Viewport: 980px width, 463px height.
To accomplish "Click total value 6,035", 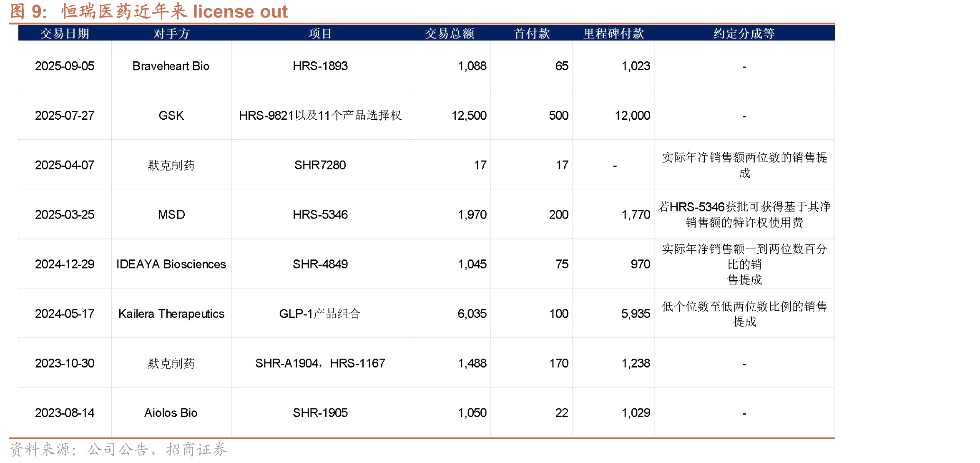I will (472, 314).
